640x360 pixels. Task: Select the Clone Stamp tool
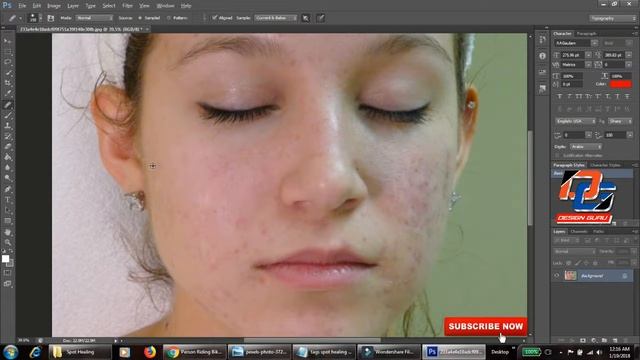[x=7, y=126]
